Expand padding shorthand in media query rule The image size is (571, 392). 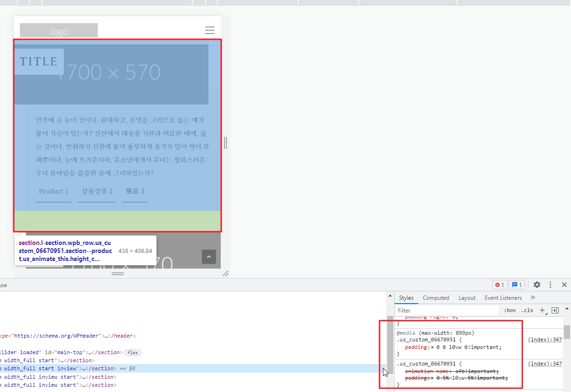(433, 347)
